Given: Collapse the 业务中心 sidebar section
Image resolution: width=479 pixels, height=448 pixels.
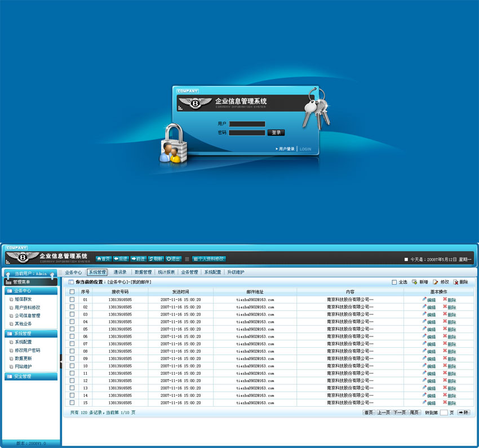Looking at the screenshot, I should point(31,291).
